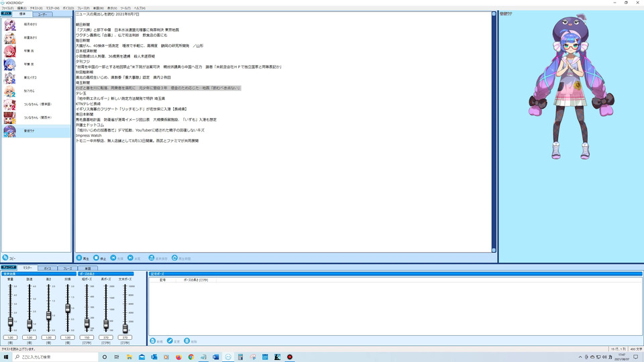This screenshot has height=362, width=644.
Task: Click the 話速 (speed) slider handle
Action: click(x=29, y=324)
